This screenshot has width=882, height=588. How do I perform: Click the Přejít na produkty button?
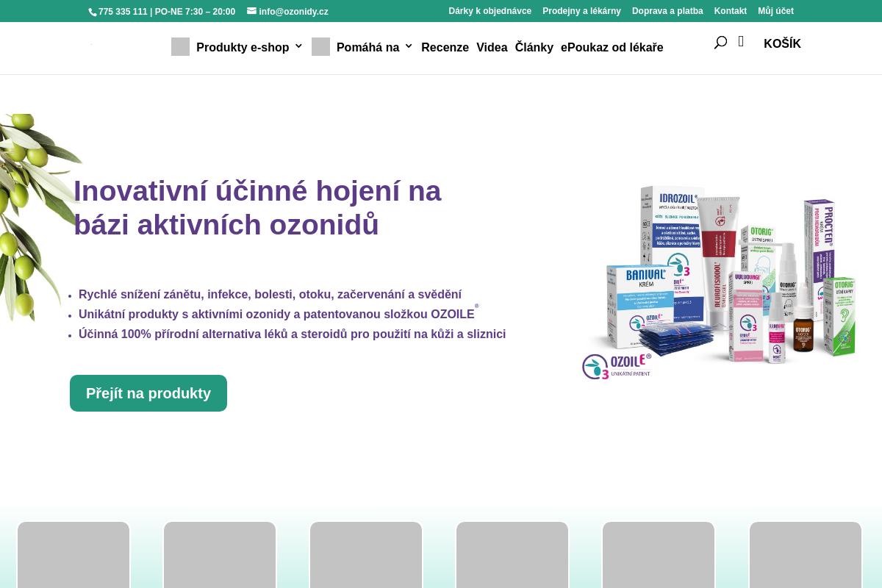[148, 393]
